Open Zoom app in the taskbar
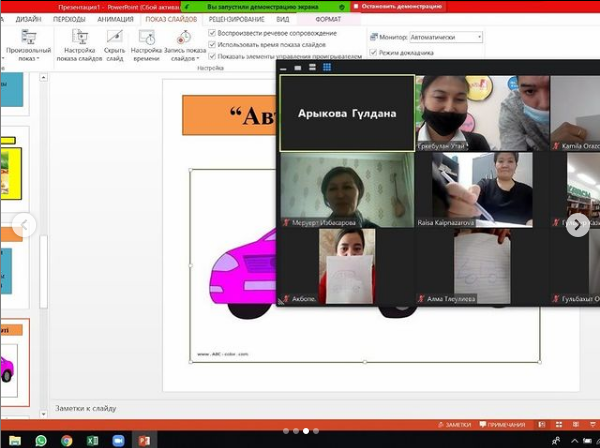Screen dimensions: 600x448 tap(118, 440)
